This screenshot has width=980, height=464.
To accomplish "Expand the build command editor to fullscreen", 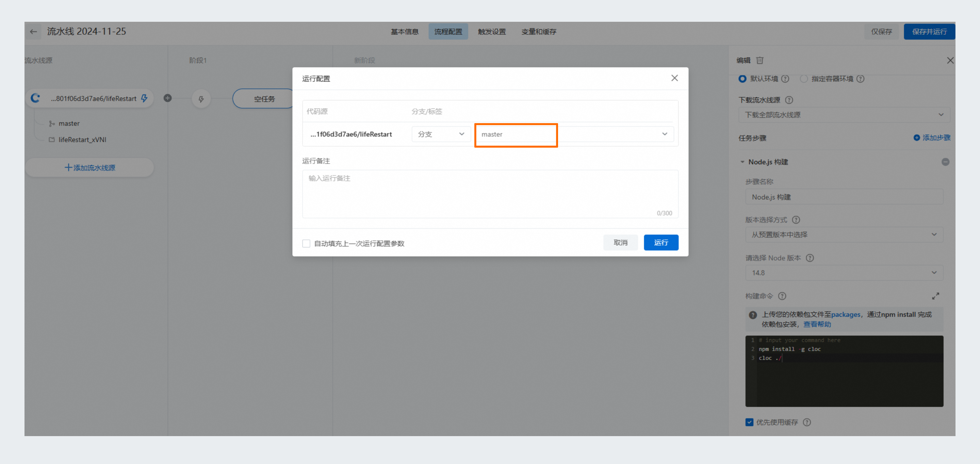I will (935, 296).
